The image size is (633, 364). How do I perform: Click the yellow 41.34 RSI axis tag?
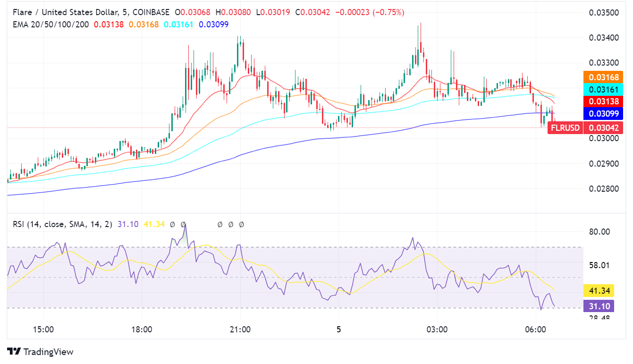[599, 290]
